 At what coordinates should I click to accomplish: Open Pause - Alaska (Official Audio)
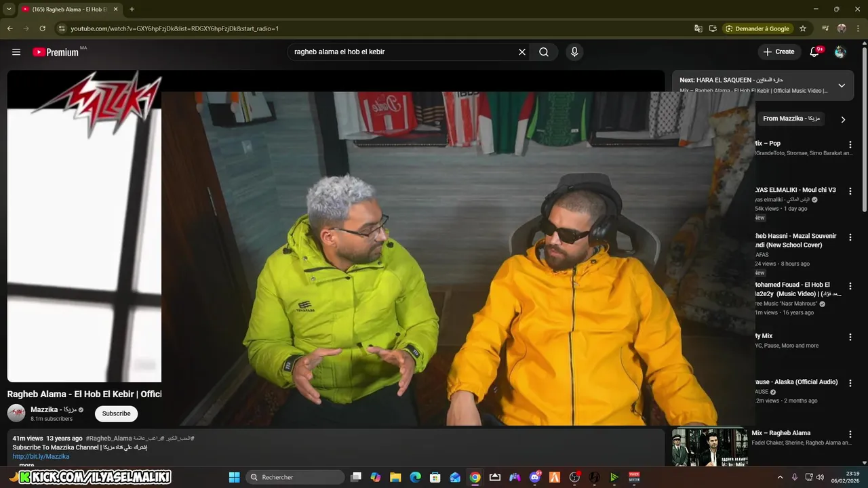tap(795, 382)
